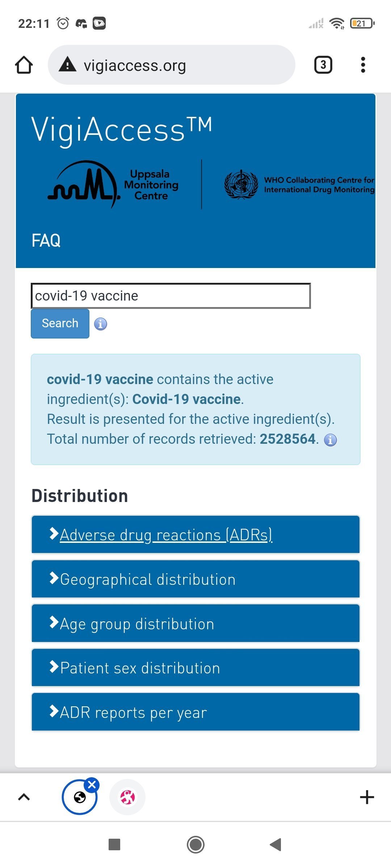Focus the covid-19 vaccine search field
The width and height of the screenshot is (391, 868).
pyautogui.click(x=171, y=296)
